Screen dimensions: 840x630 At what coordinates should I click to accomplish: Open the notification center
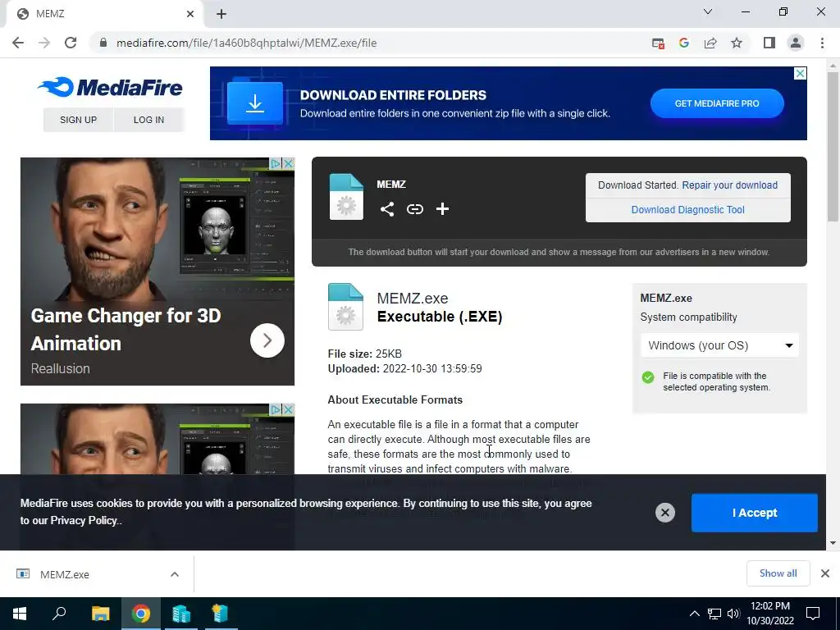pyautogui.click(x=813, y=614)
